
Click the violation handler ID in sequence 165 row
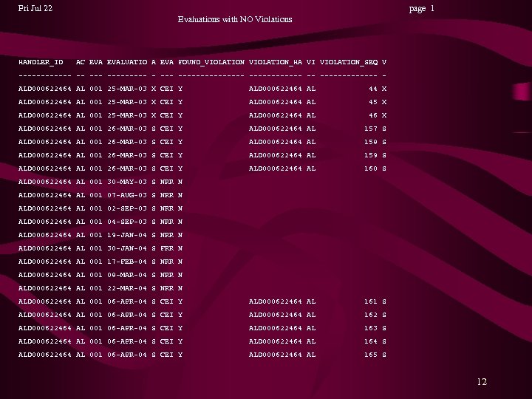(x=275, y=355)
